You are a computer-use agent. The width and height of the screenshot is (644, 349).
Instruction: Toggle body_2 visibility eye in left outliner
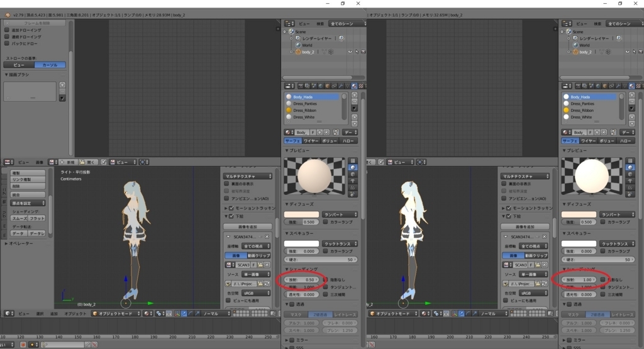click(x=350, y=52)
